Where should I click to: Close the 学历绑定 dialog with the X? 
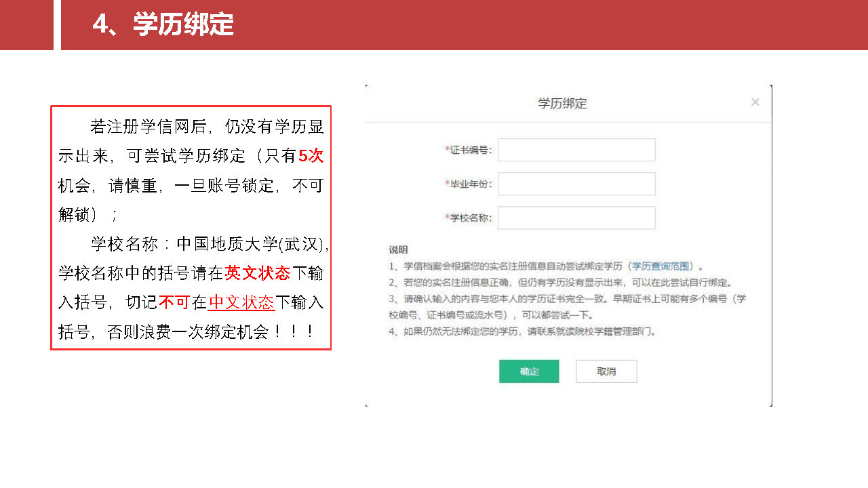[x=755, y=102]
